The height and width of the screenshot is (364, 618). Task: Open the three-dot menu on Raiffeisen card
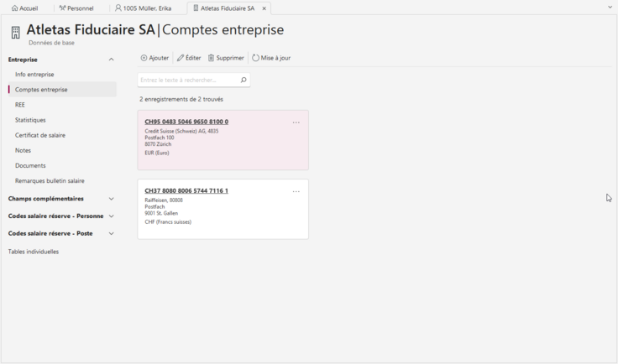click(x=296, y=192)
